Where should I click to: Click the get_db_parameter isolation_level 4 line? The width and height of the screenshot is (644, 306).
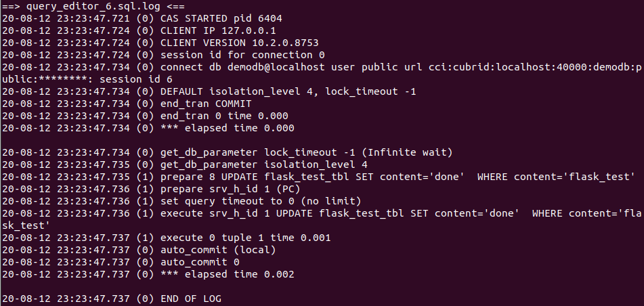pos(264,164)
